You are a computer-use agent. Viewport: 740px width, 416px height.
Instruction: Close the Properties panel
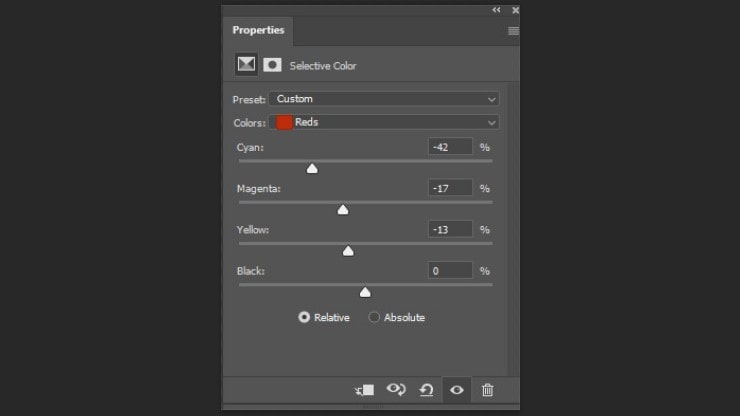[x=515, y=10]
